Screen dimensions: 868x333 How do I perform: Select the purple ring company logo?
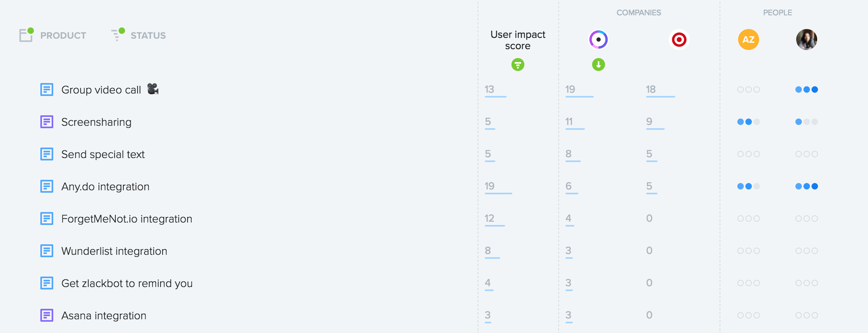coord(599,40)
